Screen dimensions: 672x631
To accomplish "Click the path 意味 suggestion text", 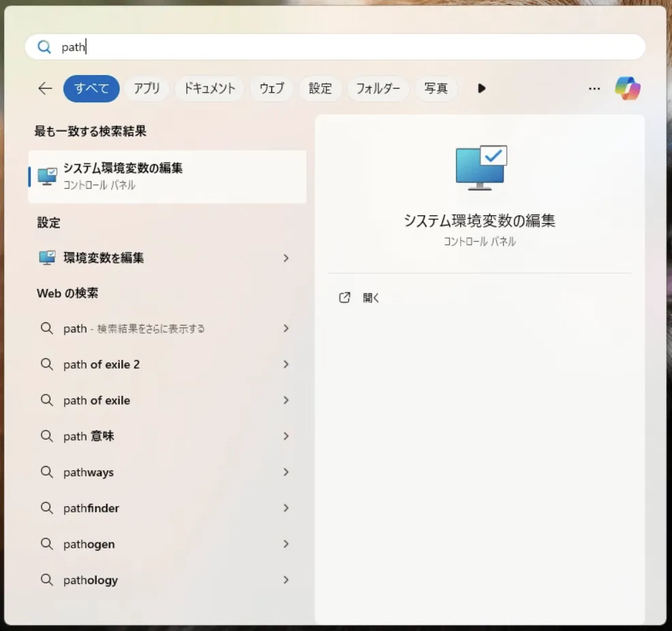I will [89, 436].
